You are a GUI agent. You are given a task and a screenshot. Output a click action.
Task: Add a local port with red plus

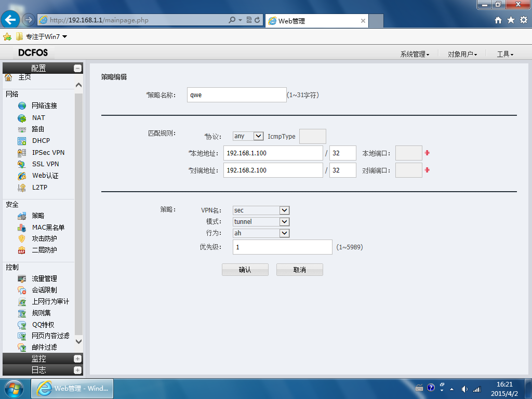coord(427,153)
